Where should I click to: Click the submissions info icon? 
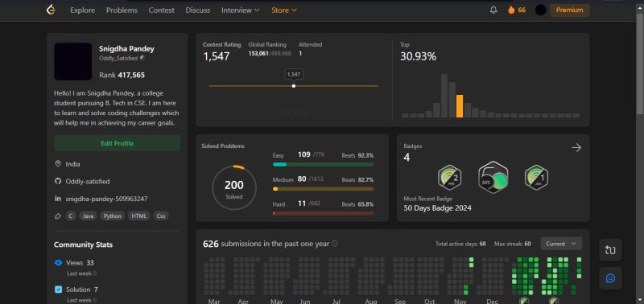click(335, 244)
